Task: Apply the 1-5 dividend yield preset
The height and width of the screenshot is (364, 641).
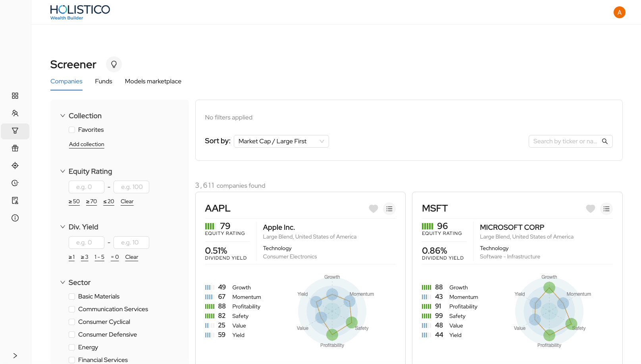Action: 99,257
